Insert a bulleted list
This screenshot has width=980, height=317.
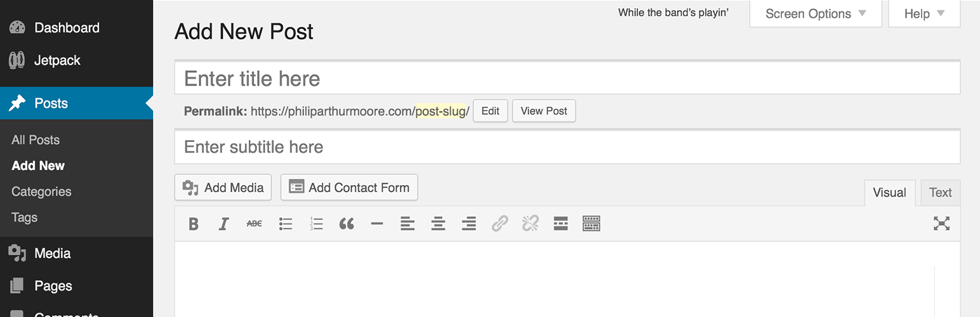286,224
